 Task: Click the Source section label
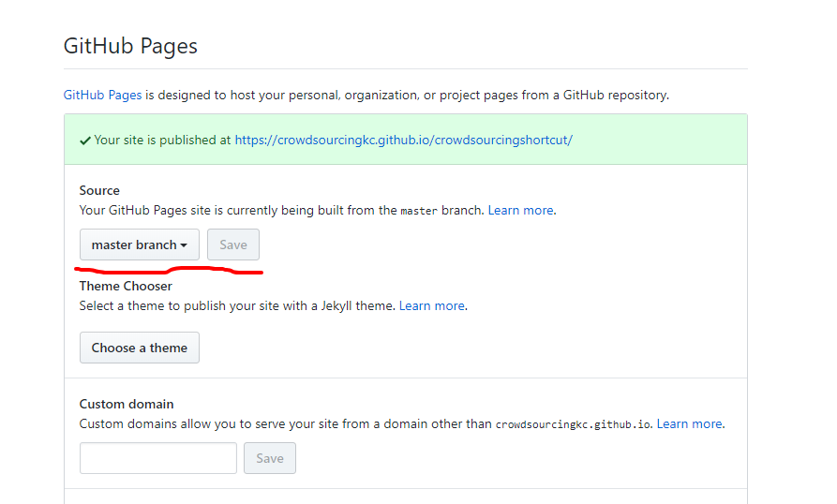99,190
